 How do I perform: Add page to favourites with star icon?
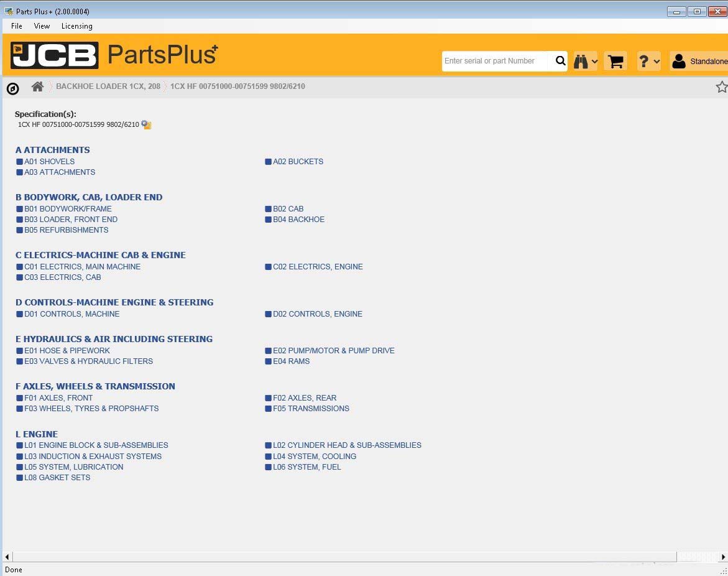722,87
